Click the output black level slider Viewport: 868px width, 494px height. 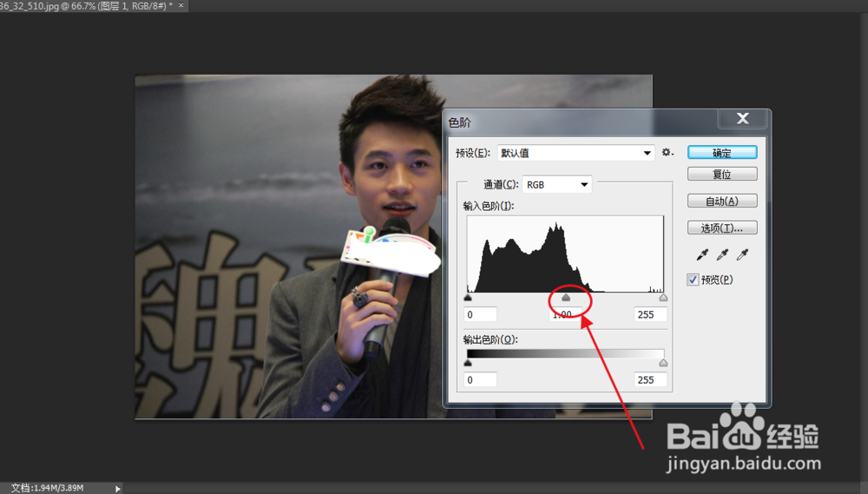tap(468, 363)
